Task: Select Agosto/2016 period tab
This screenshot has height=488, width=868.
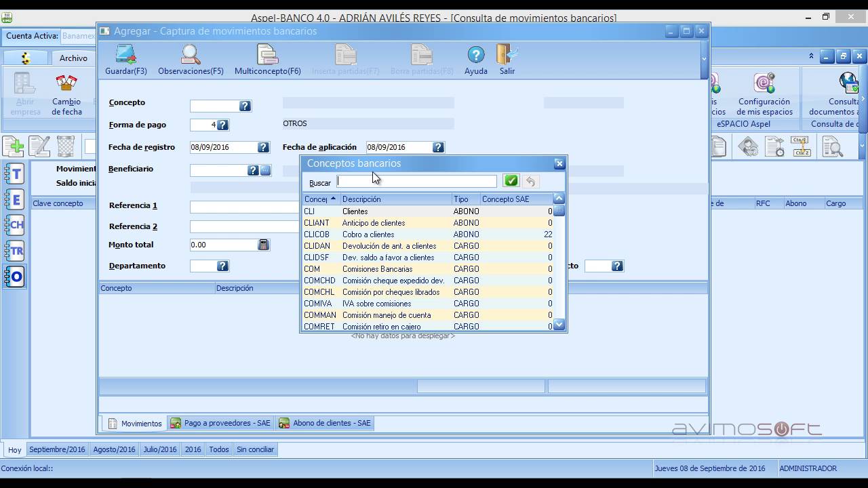Action: point(114,449)
